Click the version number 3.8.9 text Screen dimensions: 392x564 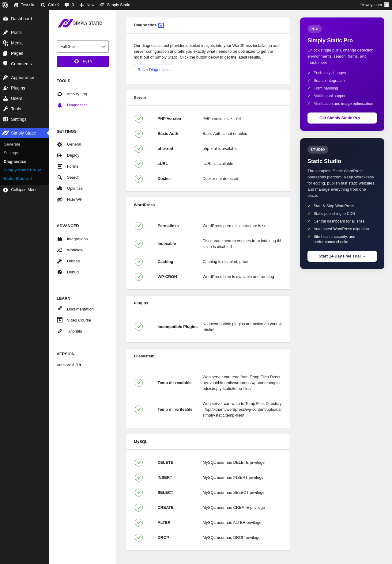coord(77,365)
